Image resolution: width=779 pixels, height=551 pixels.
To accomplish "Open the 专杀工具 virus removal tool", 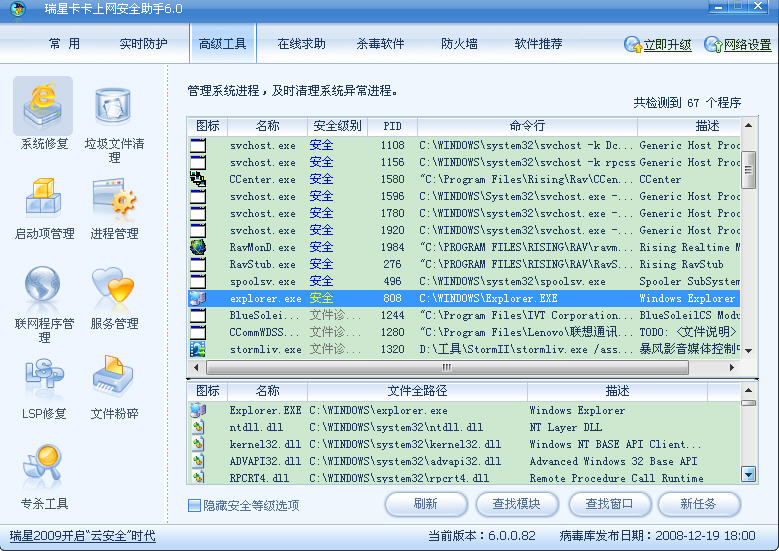I will click(44, 478).
